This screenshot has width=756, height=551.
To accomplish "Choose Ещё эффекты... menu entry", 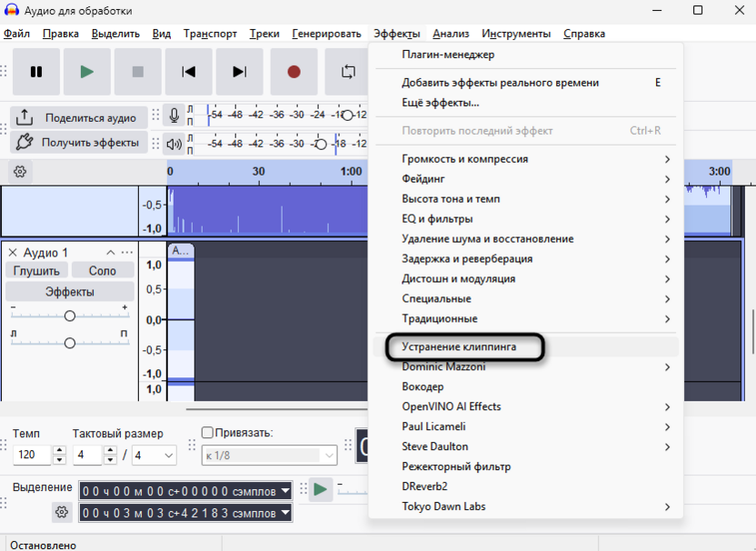I will (x=525, y=103).
